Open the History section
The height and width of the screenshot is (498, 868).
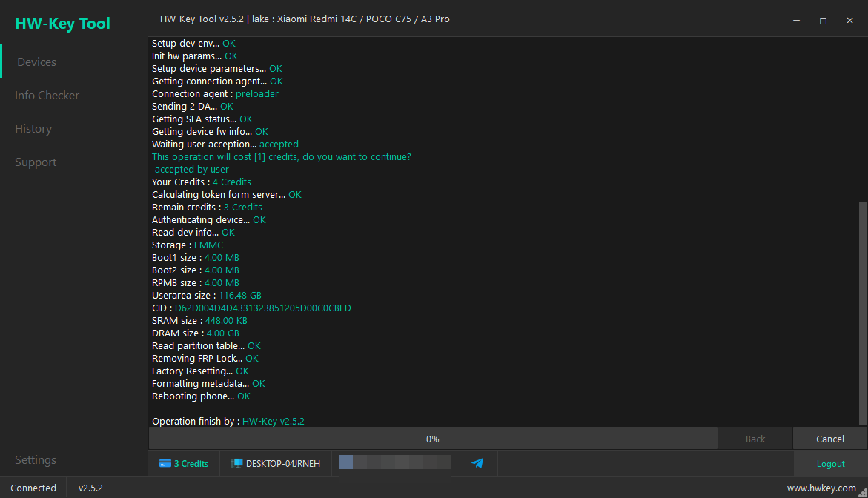(x=33, y=128)
